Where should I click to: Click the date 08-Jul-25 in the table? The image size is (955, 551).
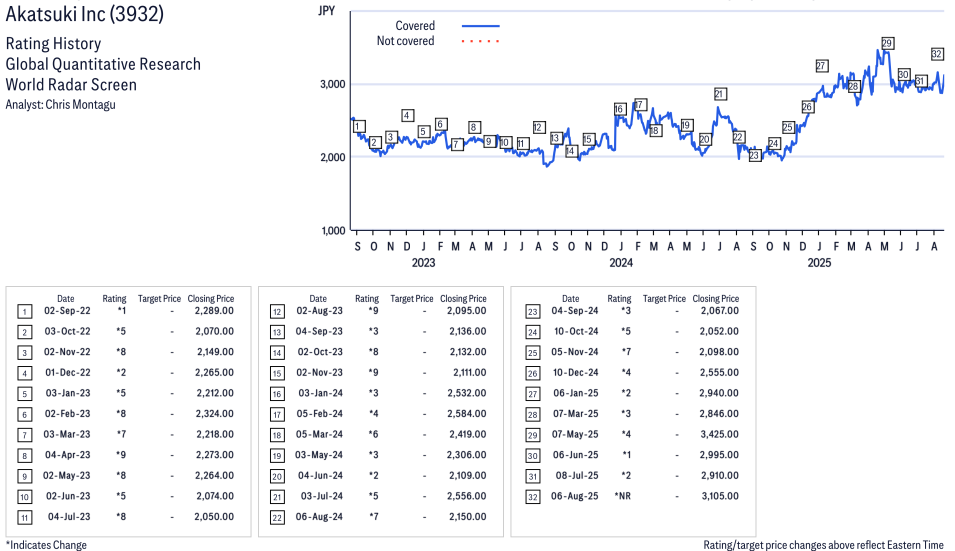coord(577,475)
